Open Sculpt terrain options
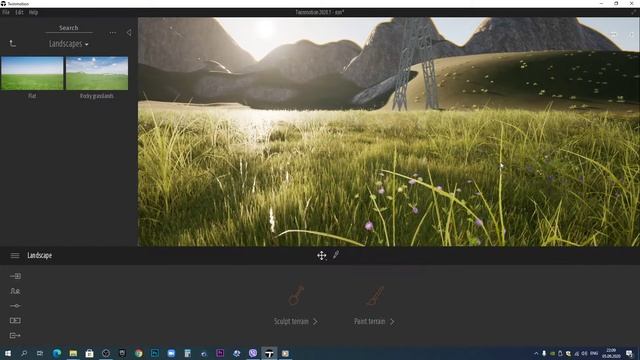Viewport: 640px width, 360px height. pos(291,322)
